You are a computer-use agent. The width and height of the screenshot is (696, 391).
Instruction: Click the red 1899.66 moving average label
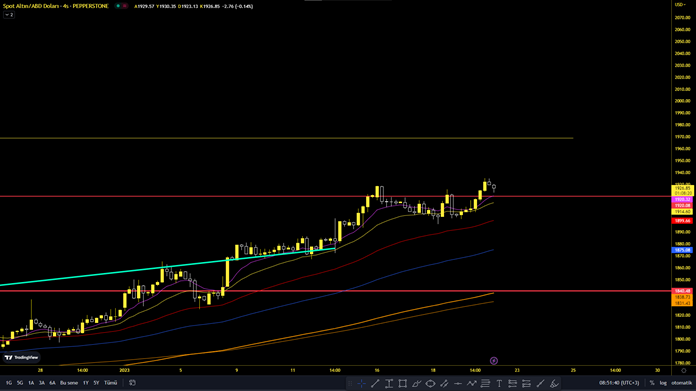(683, 221)
